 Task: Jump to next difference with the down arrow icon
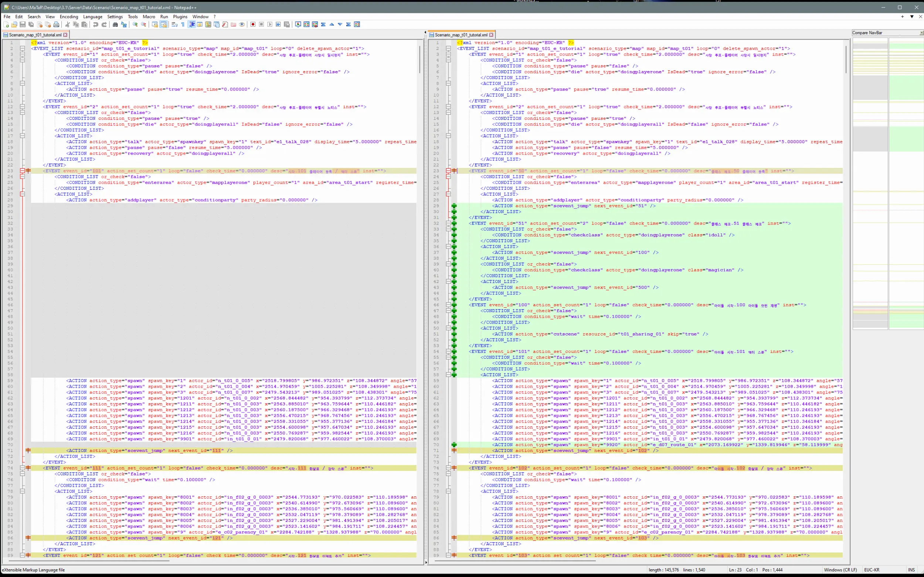click(x=340, y=24)
